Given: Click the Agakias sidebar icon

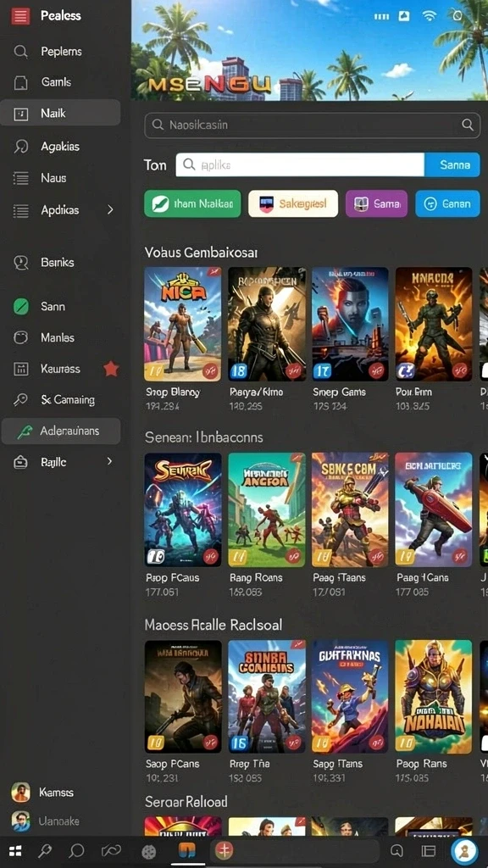Looking at the screenshot, I should [x=21, y=147].
